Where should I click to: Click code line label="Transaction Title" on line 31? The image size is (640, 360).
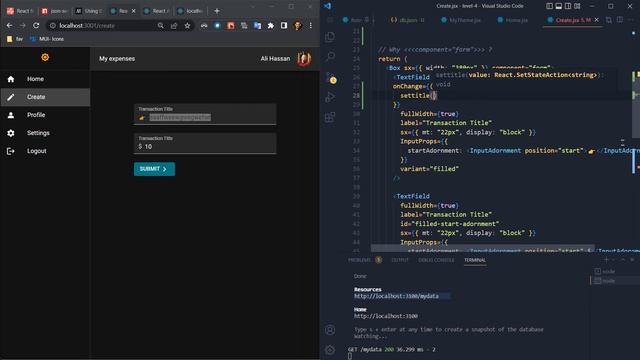pos(446,123)
